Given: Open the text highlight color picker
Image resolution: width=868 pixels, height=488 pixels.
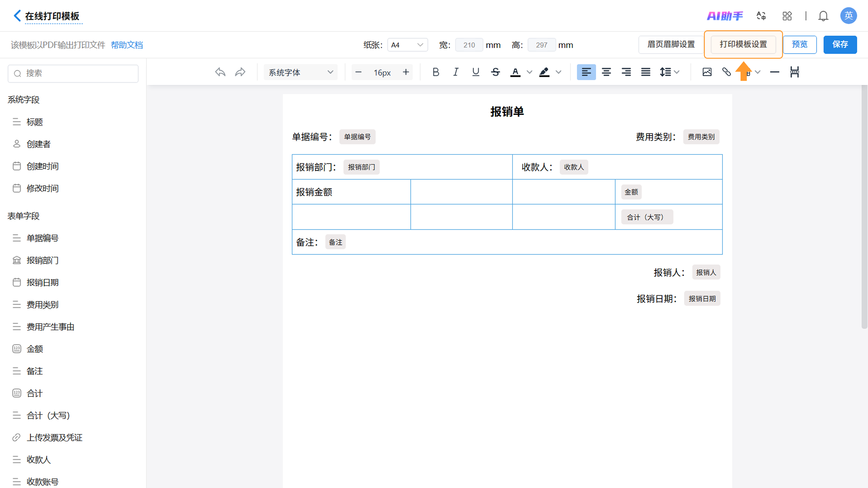Looking at the screenshot, I should (558, 72).
